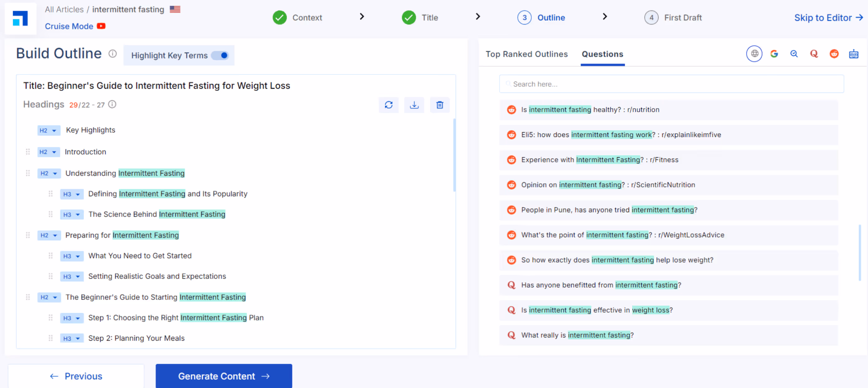
Task: Open H2 dropdown for The Beginner's Guide to Starting
Action: tap(49, 297)
